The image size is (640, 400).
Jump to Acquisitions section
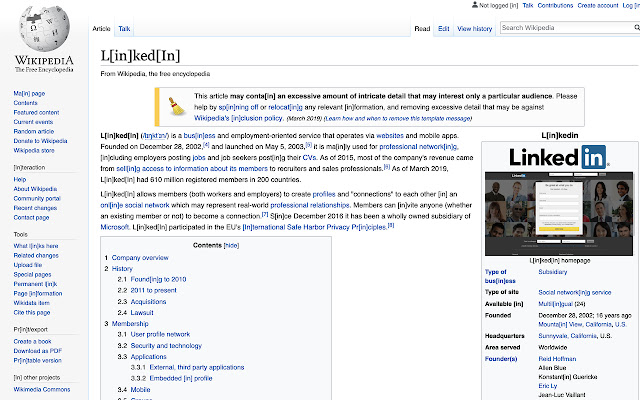click(148, 302)
